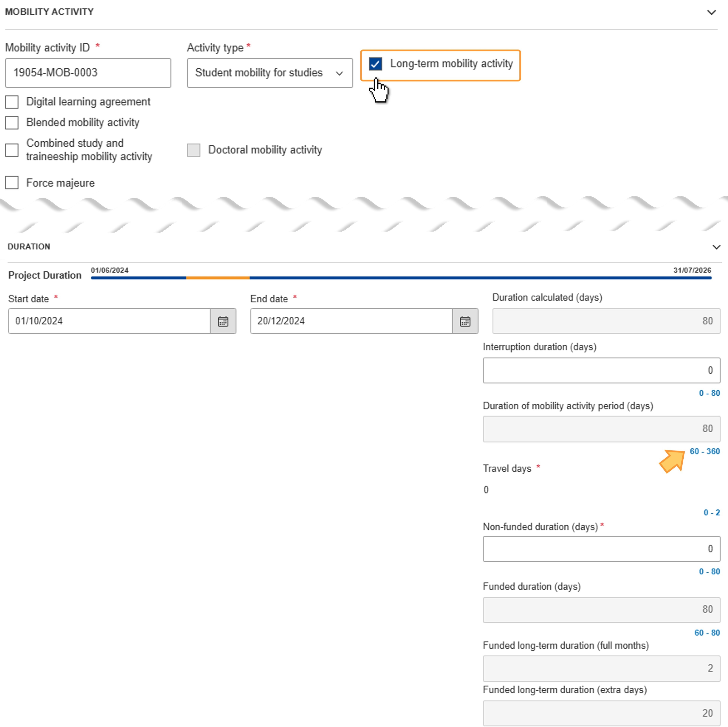728x727 pixels.
Task: Open the Activity type dropdown
Action: pos(270,73)
